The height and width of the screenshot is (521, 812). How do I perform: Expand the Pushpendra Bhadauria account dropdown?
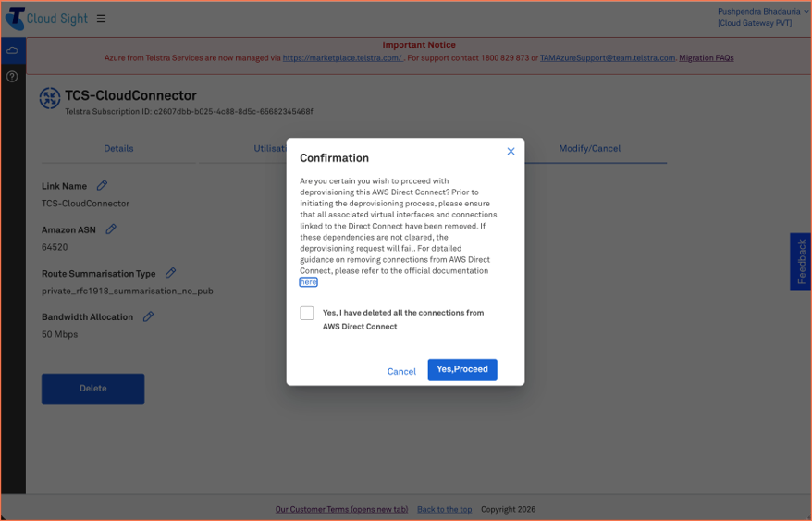762,11
